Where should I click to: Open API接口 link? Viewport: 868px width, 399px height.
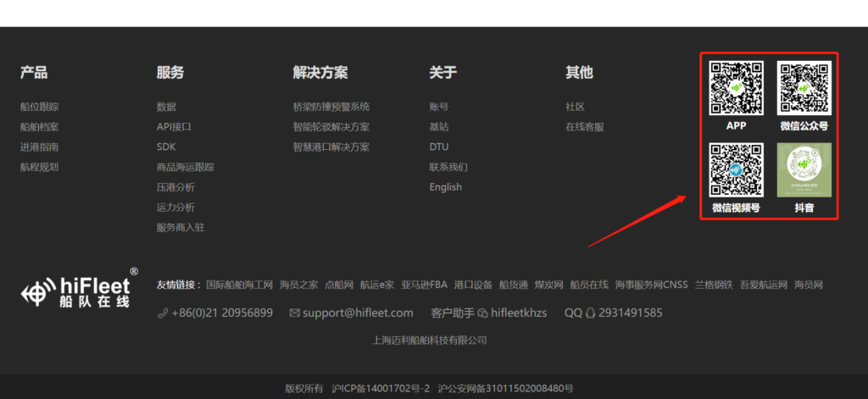tap(174, 127)
